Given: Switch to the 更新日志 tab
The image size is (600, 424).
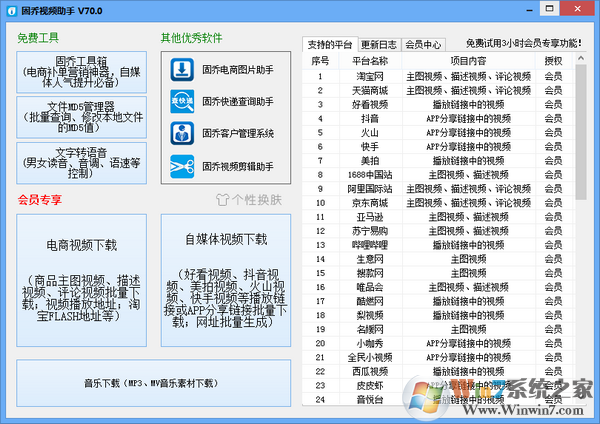Looking at the screenshot, I should pos(380,44).
